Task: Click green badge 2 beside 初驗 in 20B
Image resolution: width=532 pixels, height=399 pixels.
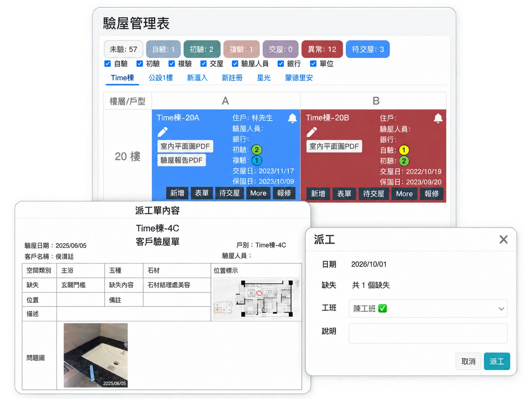Action: click(x=404, y=161)
